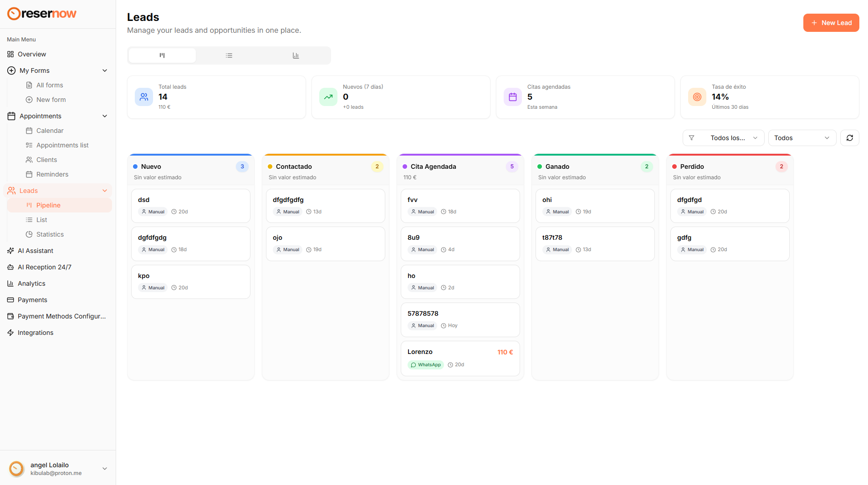
Task: Click the refresh icon button
Action: pyautogui.click(x=850, y=138)
